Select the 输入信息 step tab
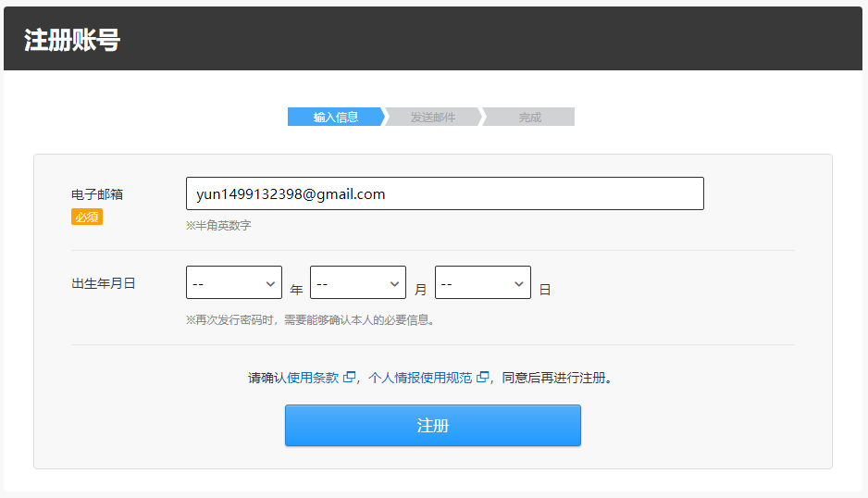Viewport: 868px width, 498px height. 335,118
